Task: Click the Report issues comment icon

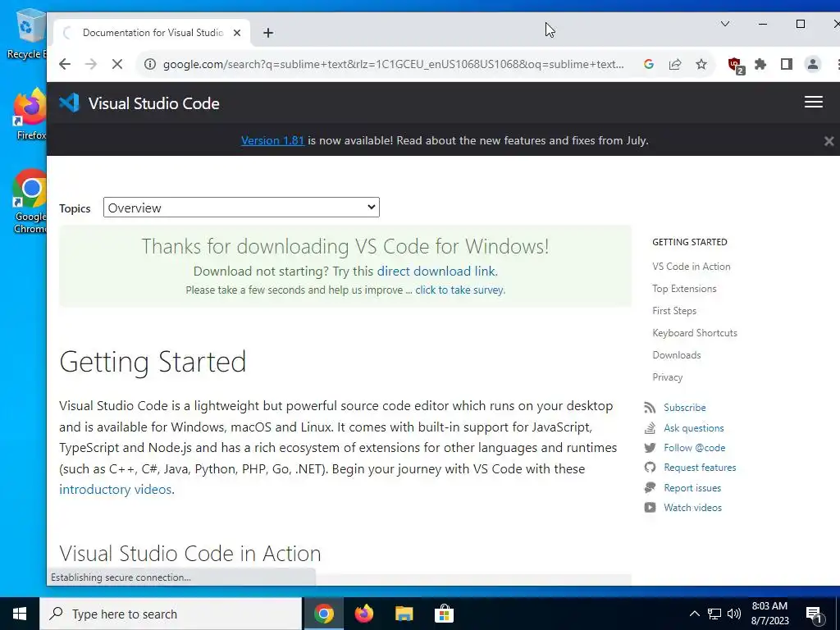Action: coord(650,488)
